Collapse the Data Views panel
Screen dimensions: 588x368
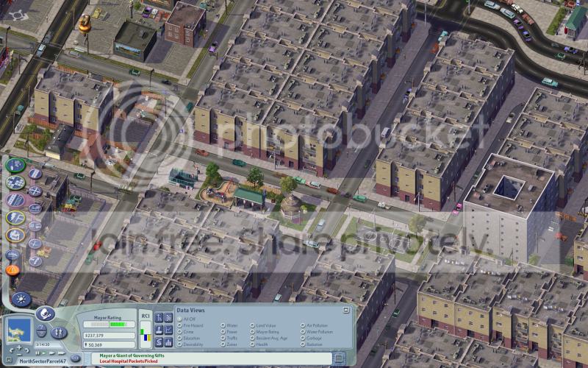pyautogui.click(x=346, y=310)
